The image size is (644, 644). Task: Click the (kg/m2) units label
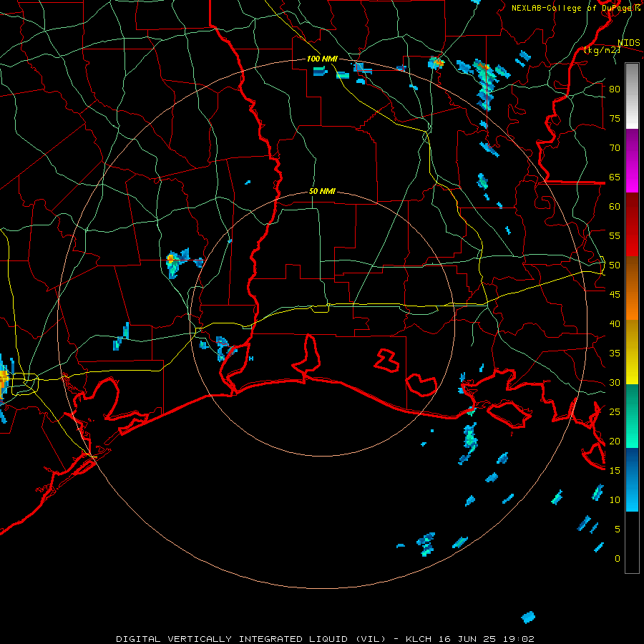[x=602, y=50]
